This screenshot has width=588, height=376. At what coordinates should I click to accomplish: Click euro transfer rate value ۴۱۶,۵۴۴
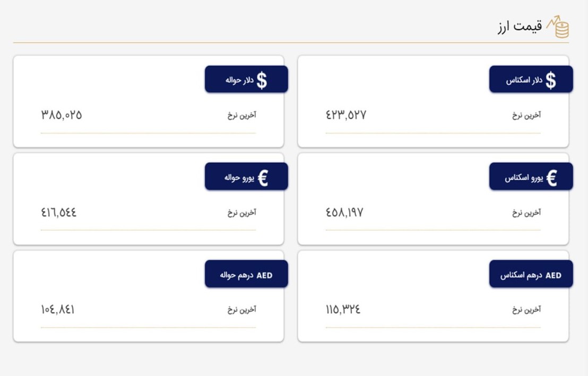pyautogui.click(x=58, y=213)
